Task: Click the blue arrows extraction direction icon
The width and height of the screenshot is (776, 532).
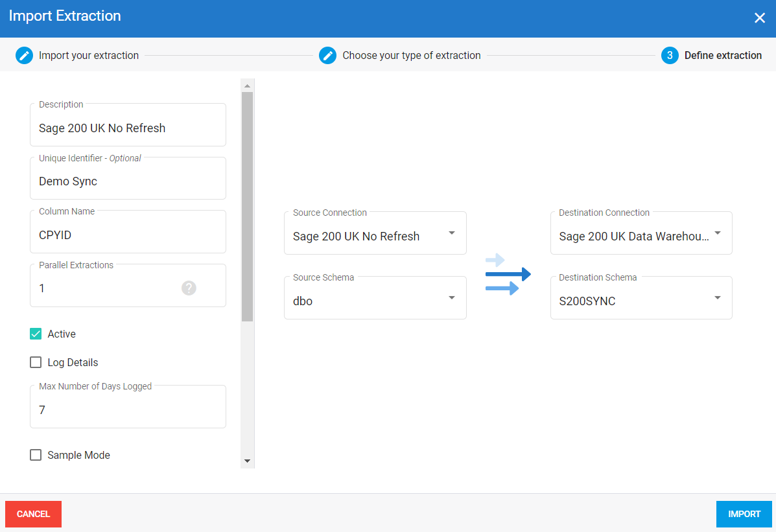Action: [508, 275]
